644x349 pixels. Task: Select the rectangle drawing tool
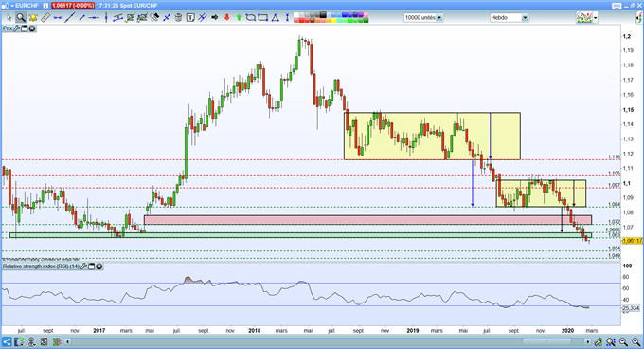[263, 18]
